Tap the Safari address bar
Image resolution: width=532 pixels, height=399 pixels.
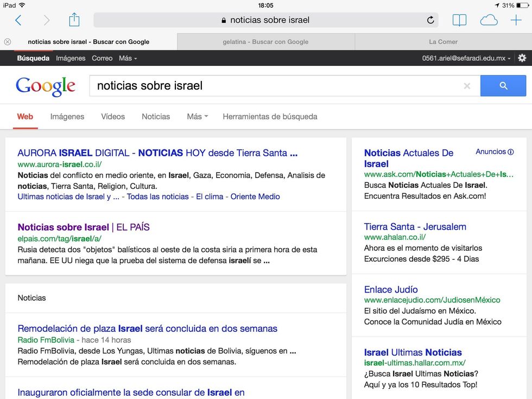(266, 20)
